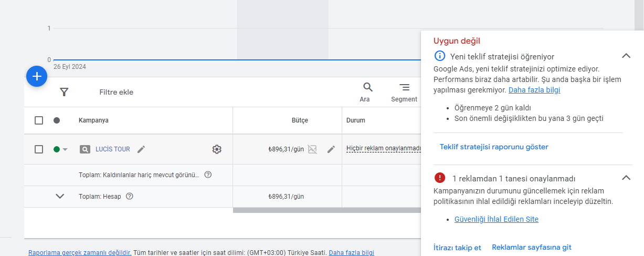644x256 pixels.
Task: Edit the ₺896,31/gün budget pencil
Action: pyautogui.click(x=331, y=149)
